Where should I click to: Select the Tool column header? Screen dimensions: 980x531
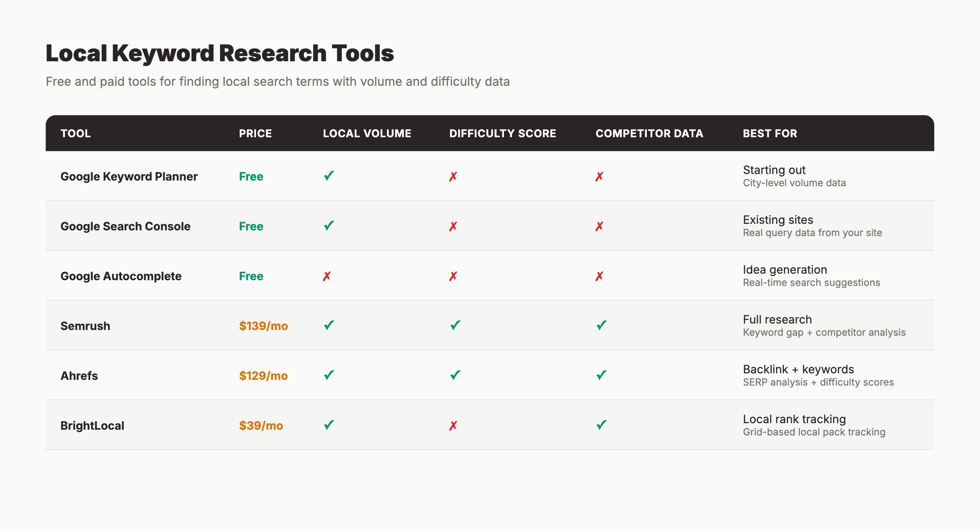(76, 133)
